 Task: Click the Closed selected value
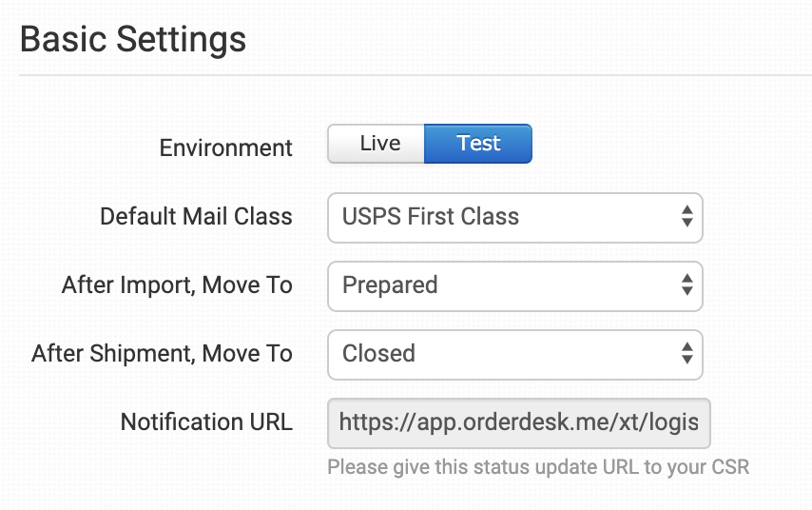pos(379,354)
